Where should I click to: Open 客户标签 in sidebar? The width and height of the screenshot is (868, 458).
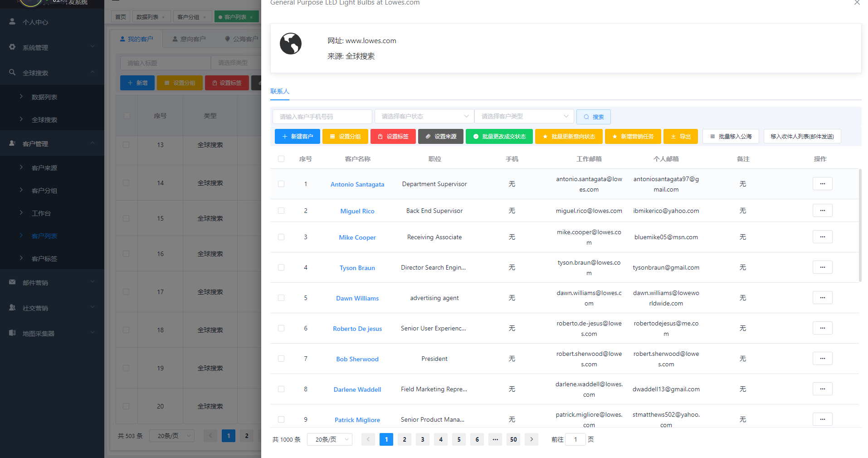[44, 259]
